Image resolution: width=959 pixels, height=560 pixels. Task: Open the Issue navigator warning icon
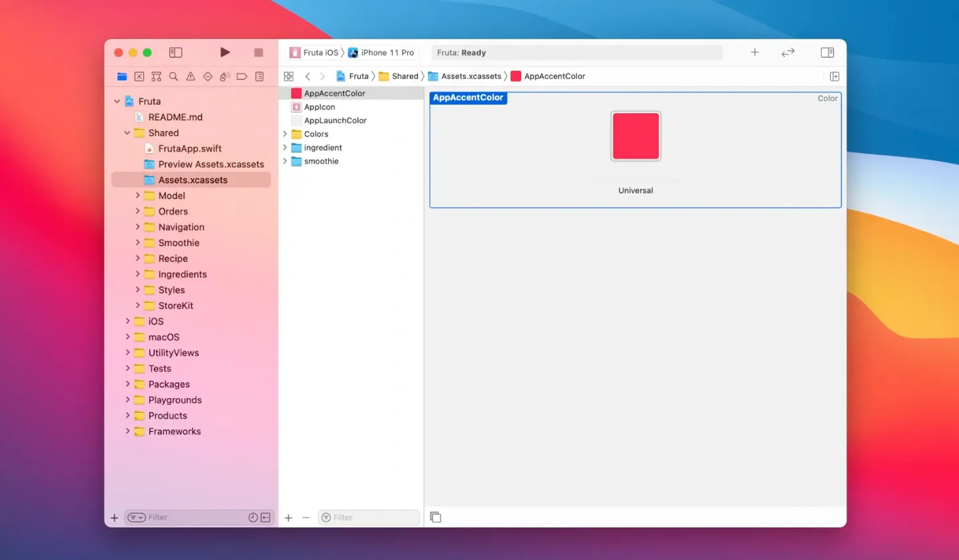(191, 77)
